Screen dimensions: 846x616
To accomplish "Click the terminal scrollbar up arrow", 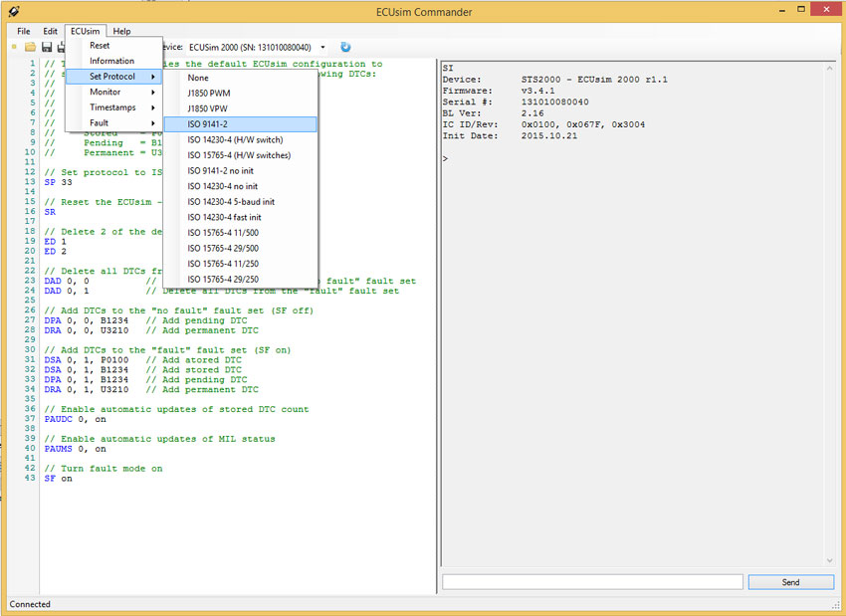I will coord(829,69).
